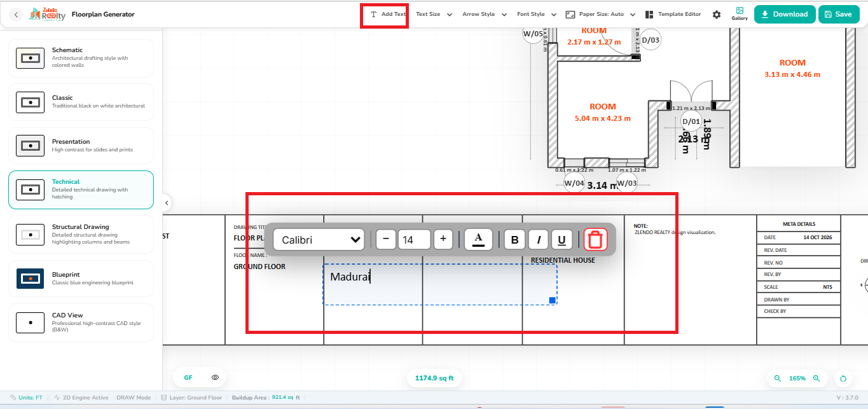The height and width of the screenshot is (409, 868).
Task: Click the GF floor label
Action: [x=188, y=378]
